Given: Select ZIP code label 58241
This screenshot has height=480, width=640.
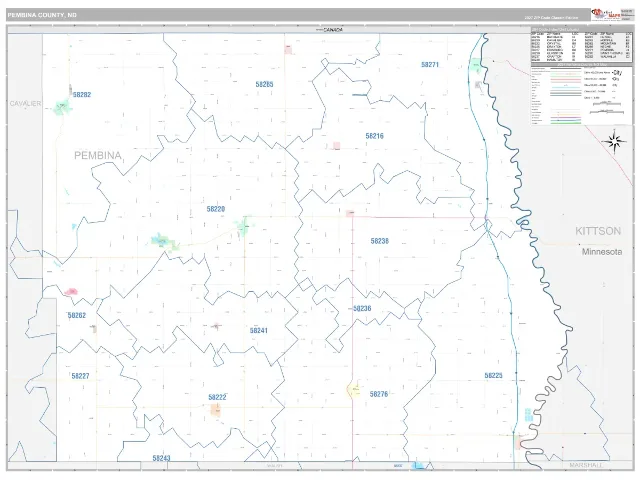Looking at the screenshot, I should pos(259,331).
